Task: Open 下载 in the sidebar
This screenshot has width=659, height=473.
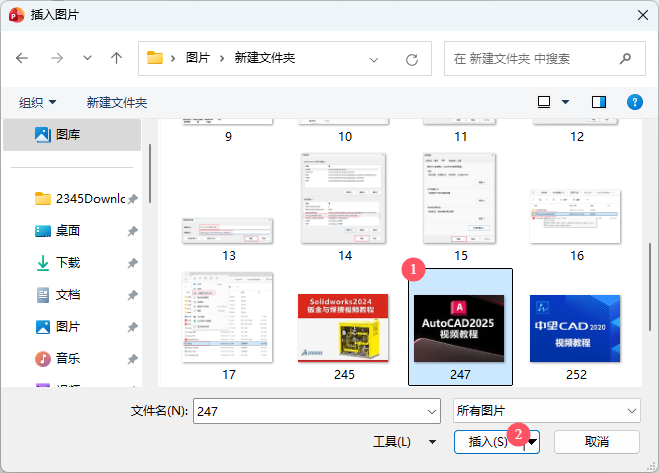Action: click(58, 263)
